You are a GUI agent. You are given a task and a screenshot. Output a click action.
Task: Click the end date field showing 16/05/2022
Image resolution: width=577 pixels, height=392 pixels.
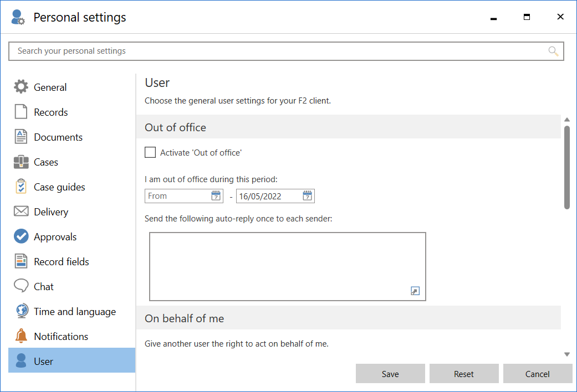pos(275,196)
